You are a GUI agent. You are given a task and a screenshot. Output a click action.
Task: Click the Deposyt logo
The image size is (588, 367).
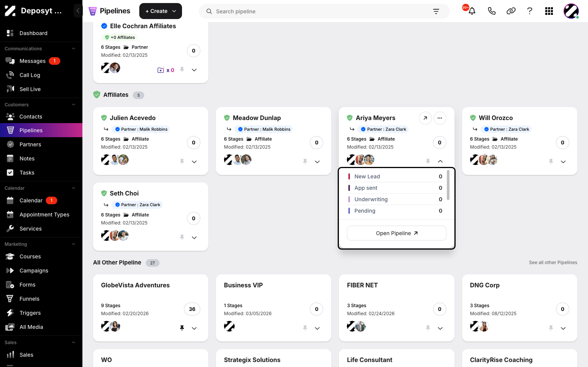pos(10,11)
